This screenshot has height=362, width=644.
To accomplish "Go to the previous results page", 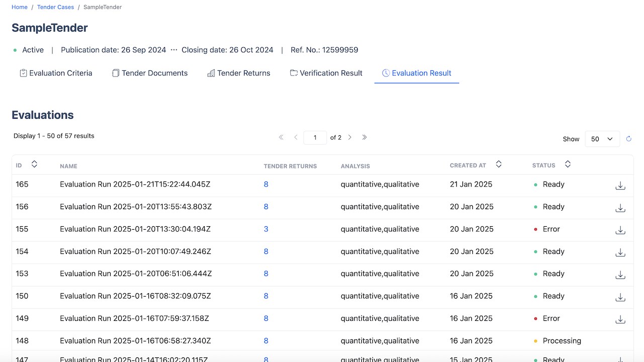I will [296, 137].
